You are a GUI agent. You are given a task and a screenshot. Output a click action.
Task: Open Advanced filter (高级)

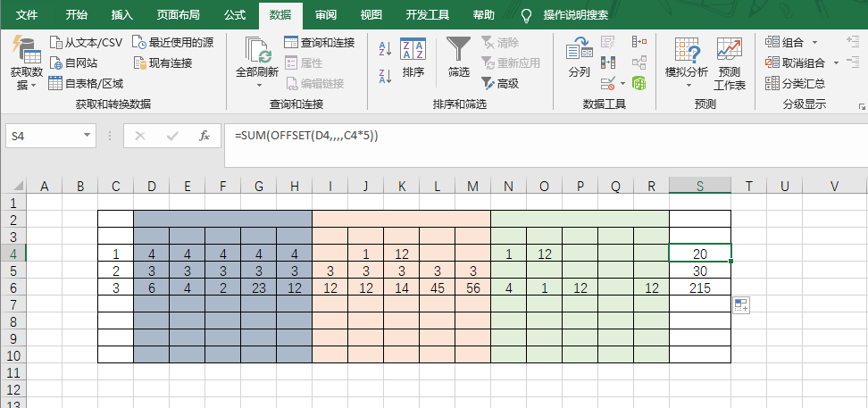click(x=500, y=84)
